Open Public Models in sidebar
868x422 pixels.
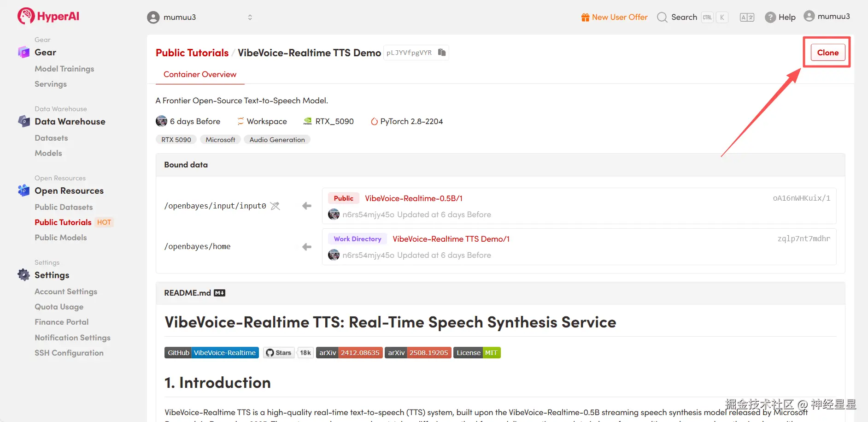tap(61, 238)
